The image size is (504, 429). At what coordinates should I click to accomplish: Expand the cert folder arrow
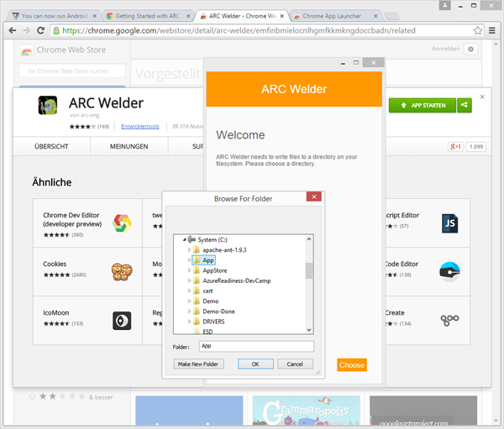[189, 290]
